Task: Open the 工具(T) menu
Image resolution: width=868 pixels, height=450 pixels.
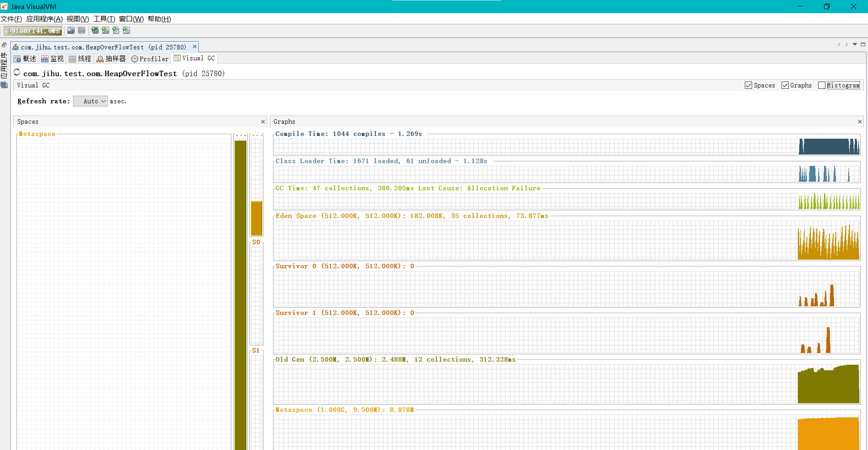Action: click(x=104, y=19)
